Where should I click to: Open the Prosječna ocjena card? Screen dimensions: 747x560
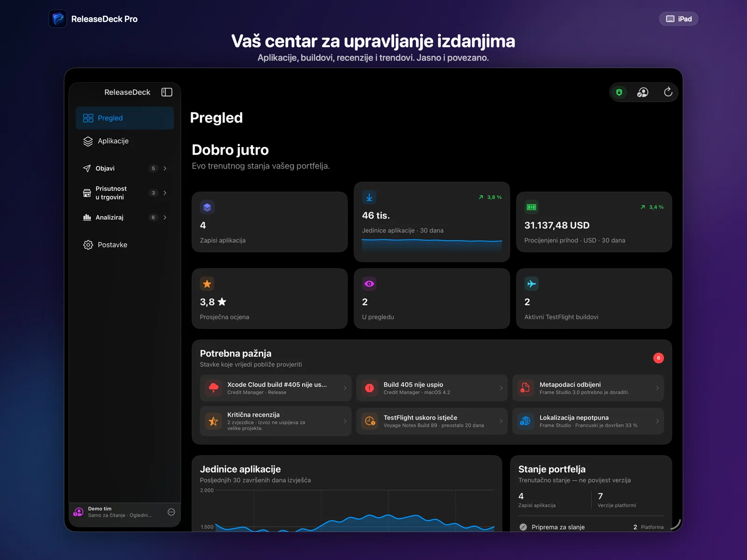[269, 299]
